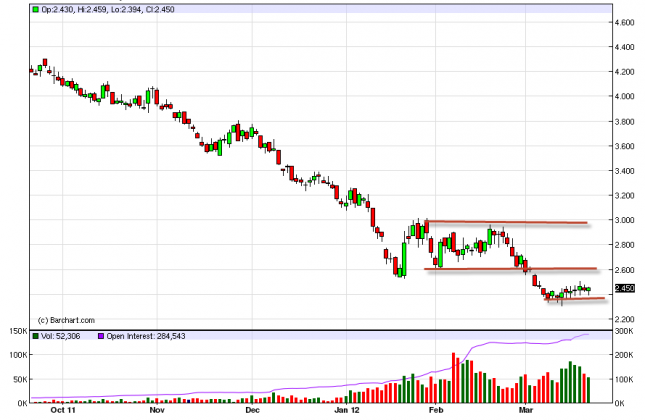
Task: Click the purple Open Interest legend square
Action: coord(101,336)
